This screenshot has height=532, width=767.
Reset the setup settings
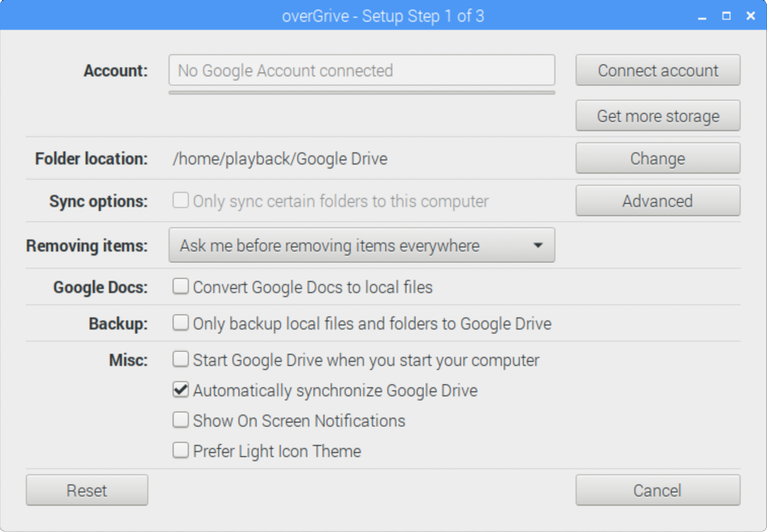(87, 490)
